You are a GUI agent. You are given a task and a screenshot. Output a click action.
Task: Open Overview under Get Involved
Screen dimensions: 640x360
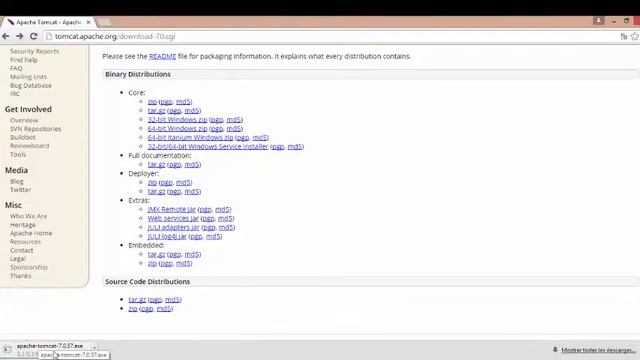tap(24, 120)
